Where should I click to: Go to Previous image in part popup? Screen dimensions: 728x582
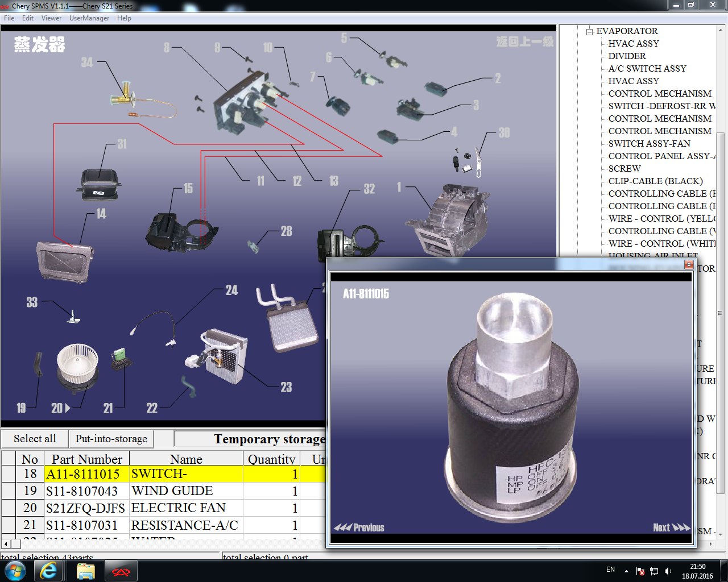point(359,527)
